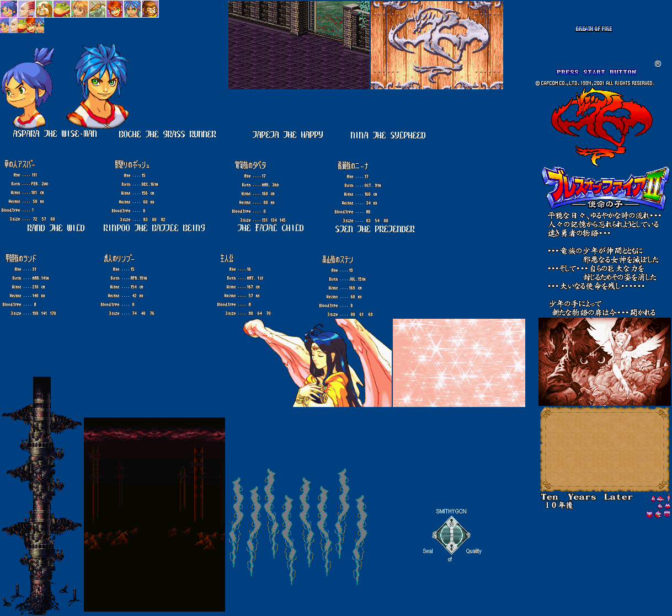The width and height of the screenshot is (672, 616).
Task: Click the brown monkey face portrait
Action: (x=150, y=9)
